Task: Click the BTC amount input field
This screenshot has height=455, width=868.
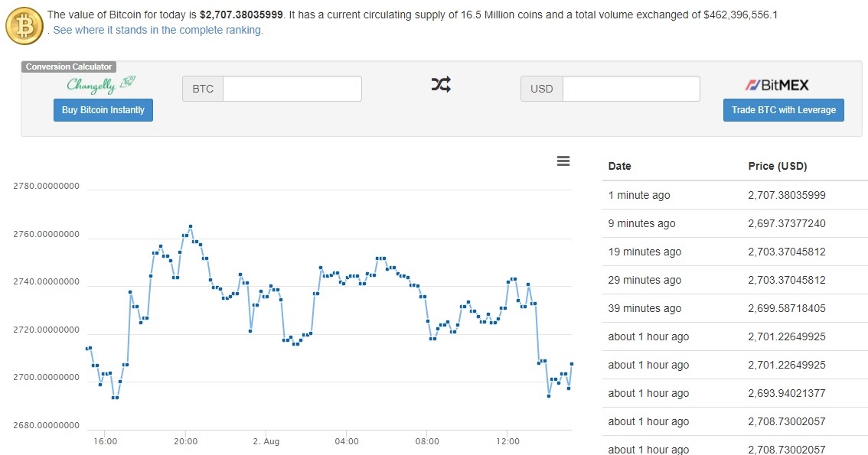Action: (x=292, y=89)
